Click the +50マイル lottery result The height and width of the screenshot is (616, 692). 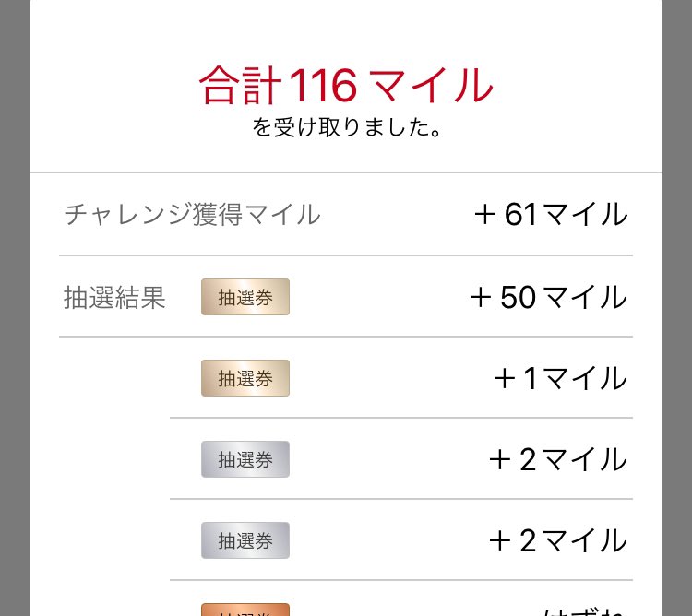(x=549, y=297)
